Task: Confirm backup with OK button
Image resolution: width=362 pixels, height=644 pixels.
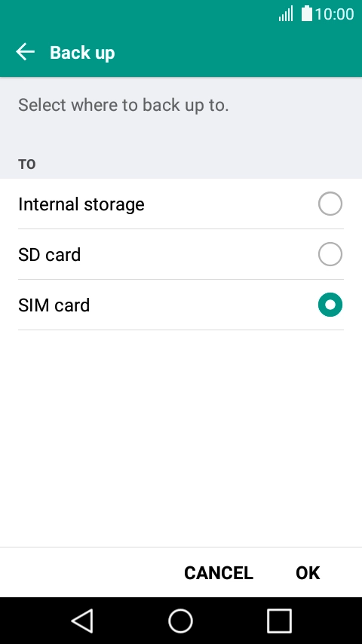Action: coord(308,572)
